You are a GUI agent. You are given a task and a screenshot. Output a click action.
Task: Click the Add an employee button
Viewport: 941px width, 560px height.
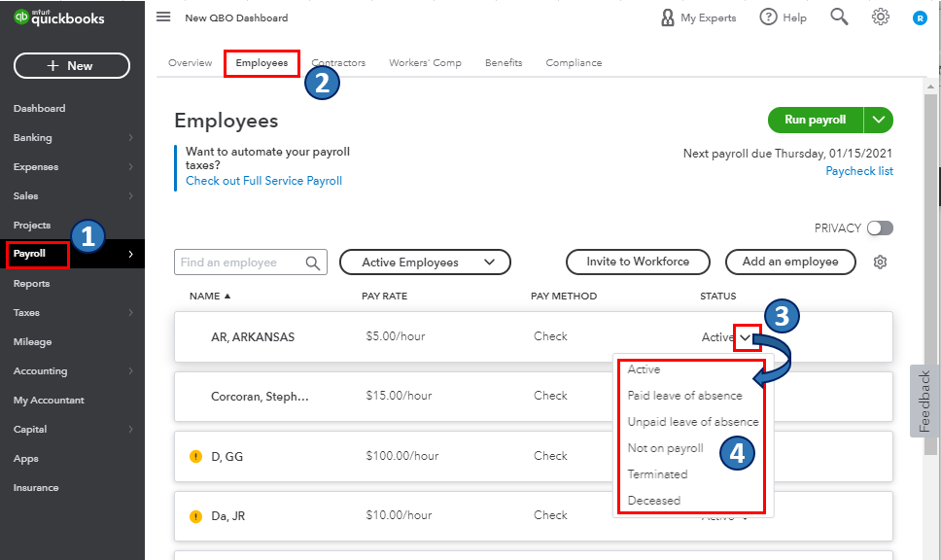pos(790,262)
